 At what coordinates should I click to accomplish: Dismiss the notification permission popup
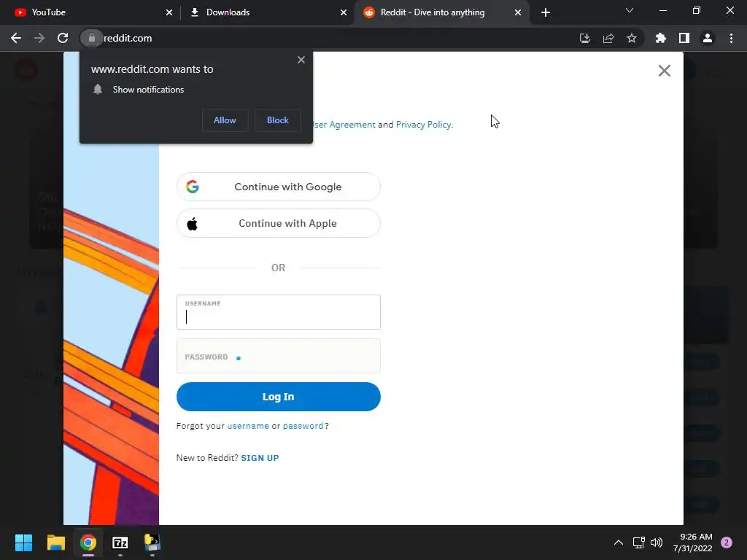pyautogui.click(x=301, y=60)
